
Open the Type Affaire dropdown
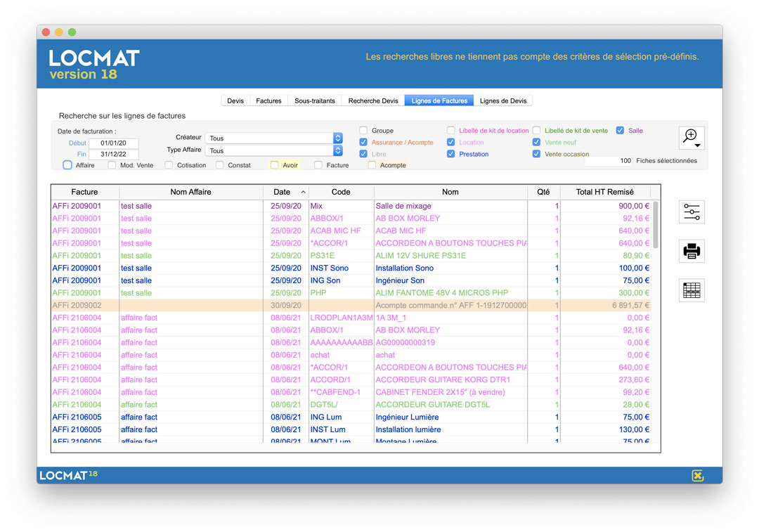click(x=274, y=150)
